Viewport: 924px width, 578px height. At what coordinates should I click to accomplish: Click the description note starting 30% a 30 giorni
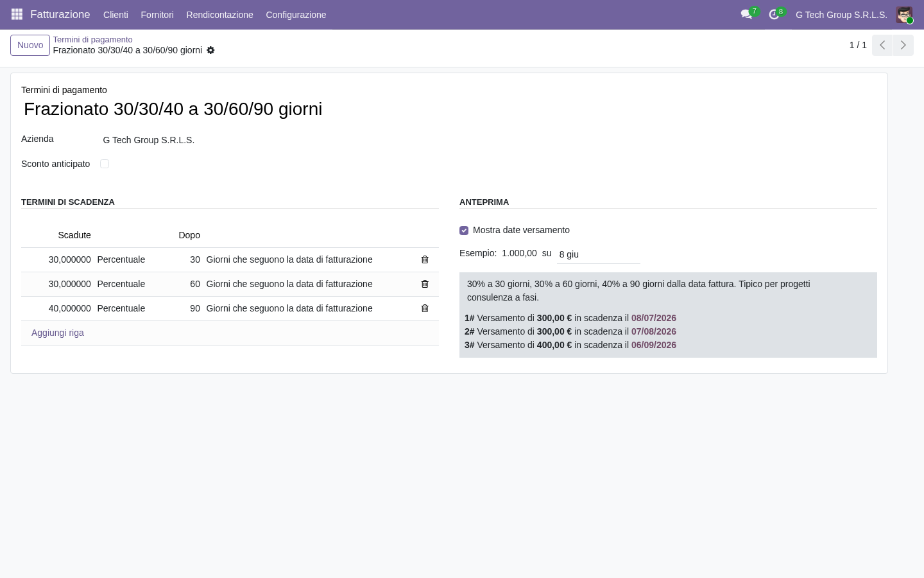pos(638,290)
